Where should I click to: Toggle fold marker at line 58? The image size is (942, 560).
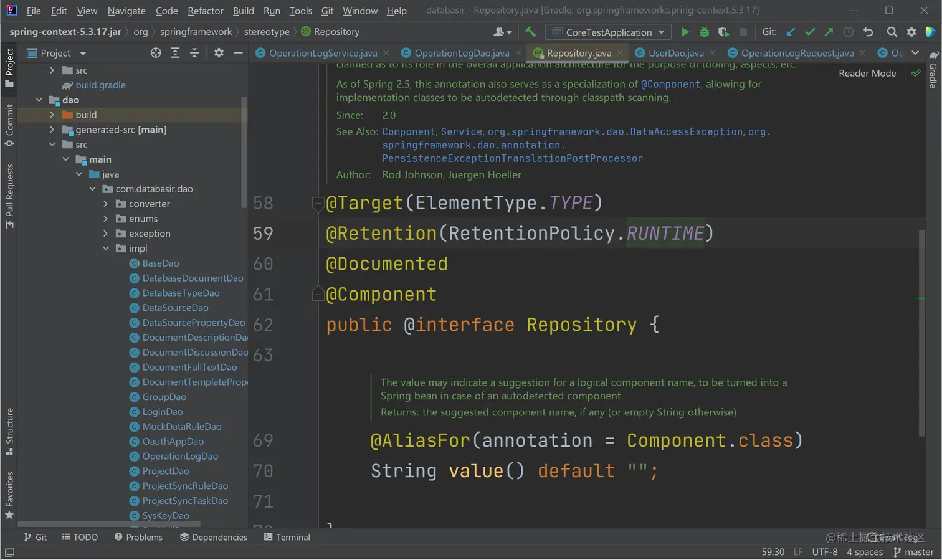(x=318, y=203)
